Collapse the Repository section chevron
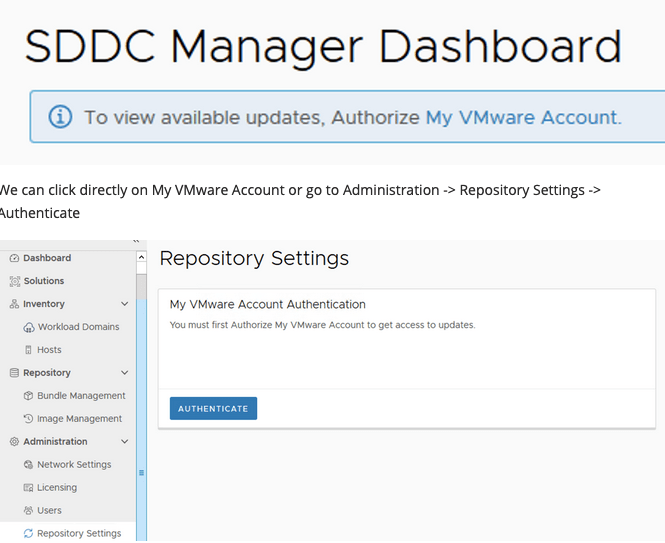665x543 pixels. point(124,373)
